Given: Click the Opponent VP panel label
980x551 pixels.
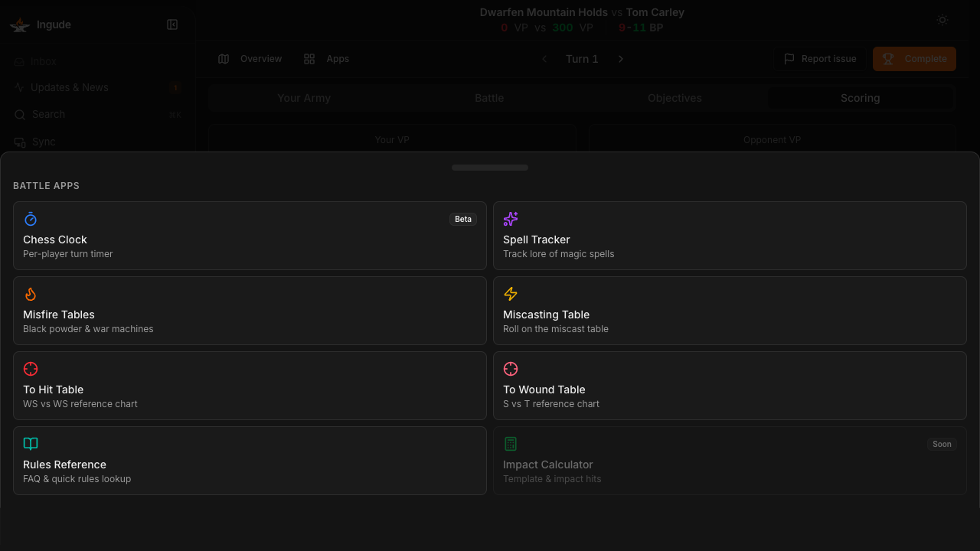Looking at the screenshot, I should [x=772, y=140].
